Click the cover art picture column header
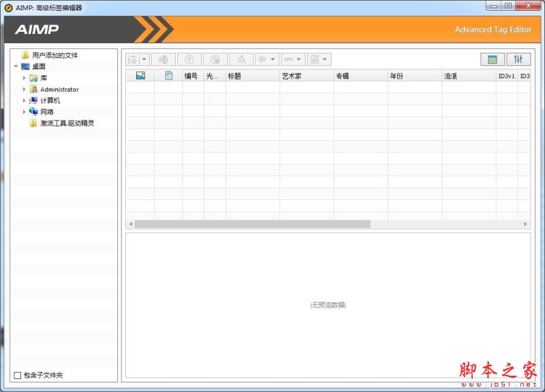 coord(140,76)
